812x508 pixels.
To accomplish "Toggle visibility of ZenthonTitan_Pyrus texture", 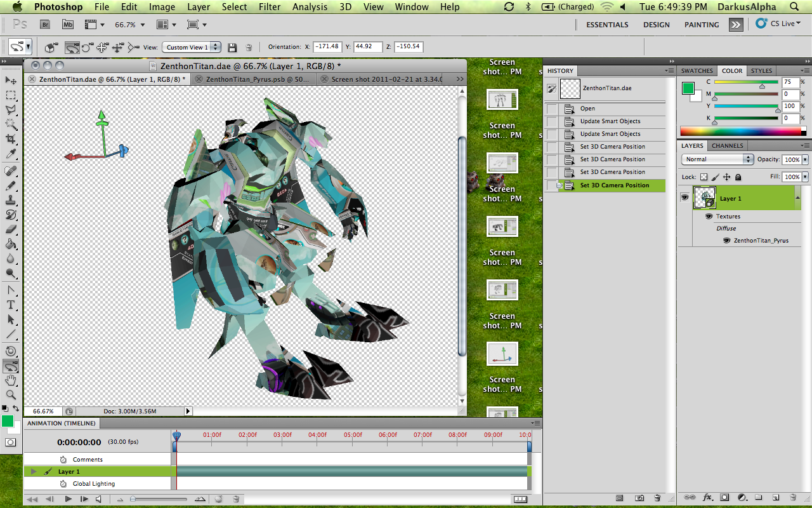I will (x=726, y=241).
